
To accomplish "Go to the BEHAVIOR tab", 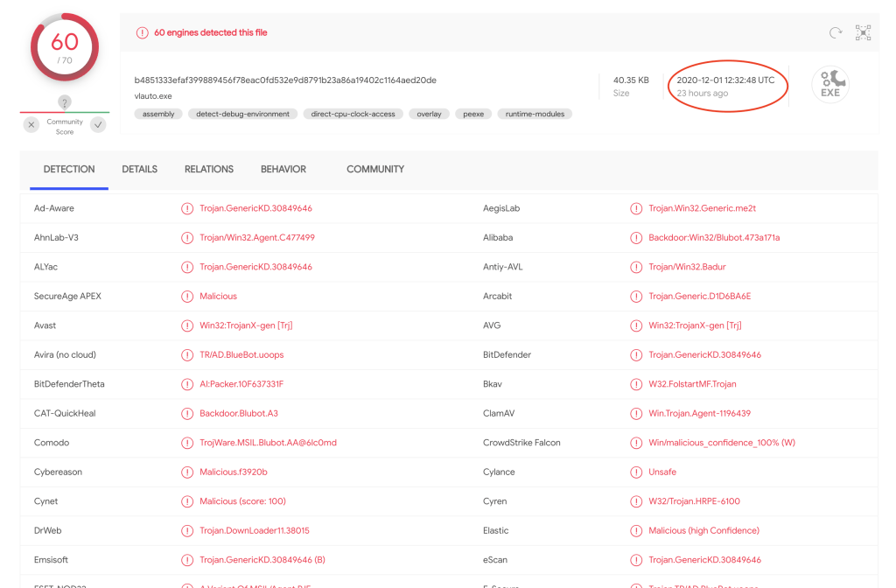I will [283, 169].
